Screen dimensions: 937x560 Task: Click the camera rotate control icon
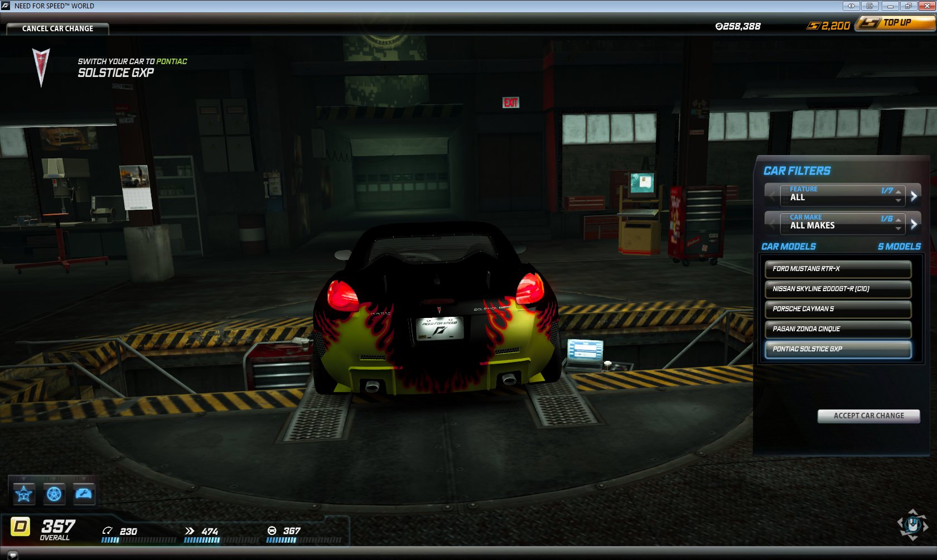(x=912, y=524)
